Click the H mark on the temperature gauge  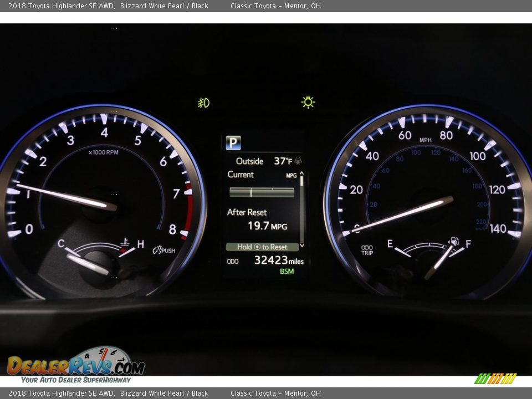pos(140,244)
